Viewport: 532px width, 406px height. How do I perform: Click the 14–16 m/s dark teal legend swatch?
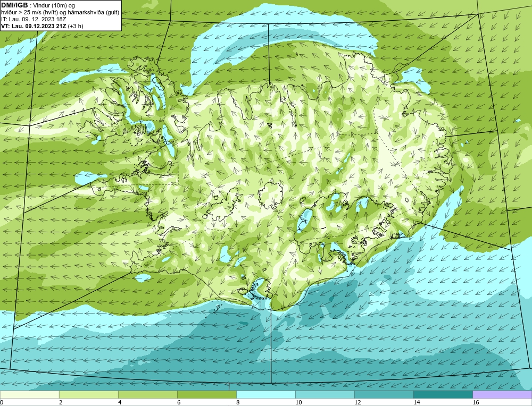coord(443,394)
